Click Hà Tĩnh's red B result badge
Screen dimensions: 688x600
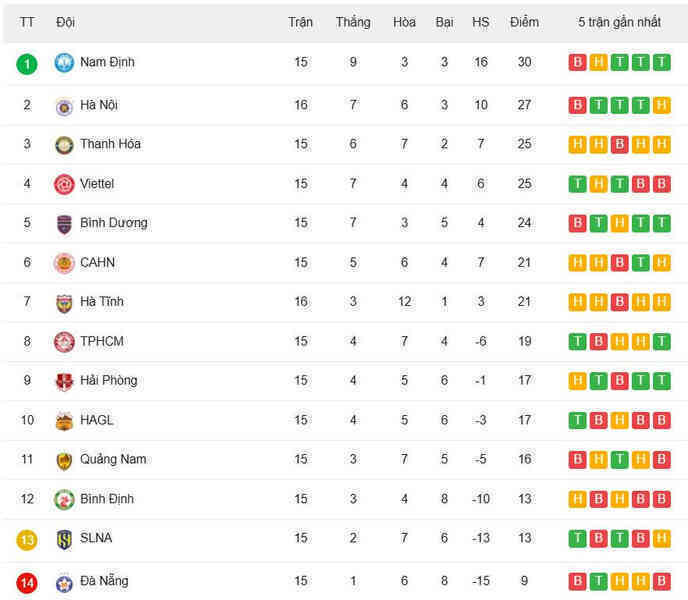coord(620,302)
